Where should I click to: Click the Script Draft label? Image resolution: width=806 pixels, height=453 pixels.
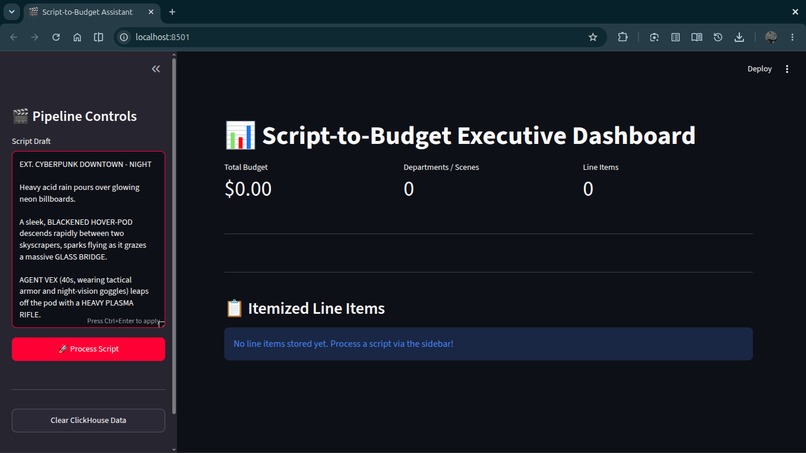pos(31,141)
